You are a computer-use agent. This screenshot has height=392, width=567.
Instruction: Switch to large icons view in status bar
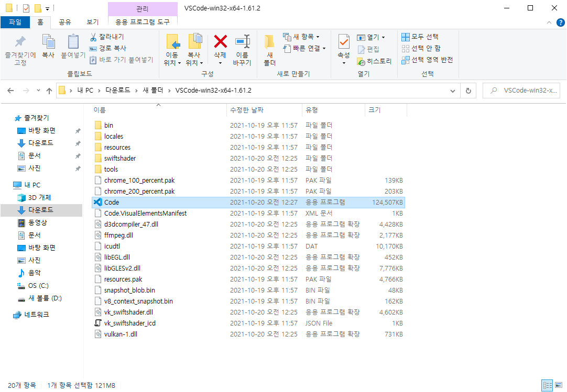[x=559, y=385]
